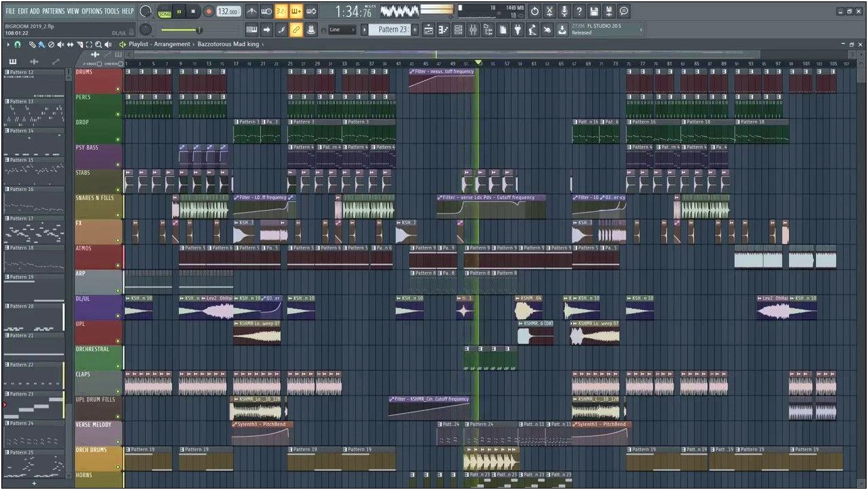Stop playback with the stop button
The image size is (868, 490).
(193, 11)
